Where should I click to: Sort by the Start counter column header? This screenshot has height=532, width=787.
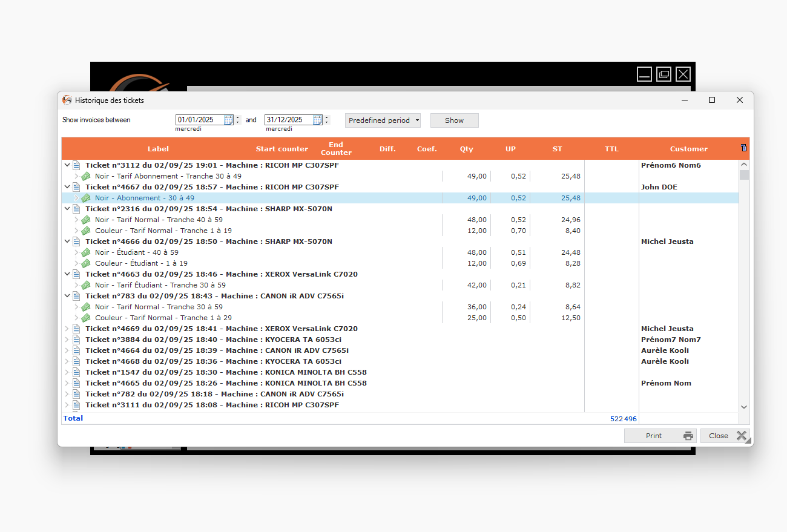282,149
